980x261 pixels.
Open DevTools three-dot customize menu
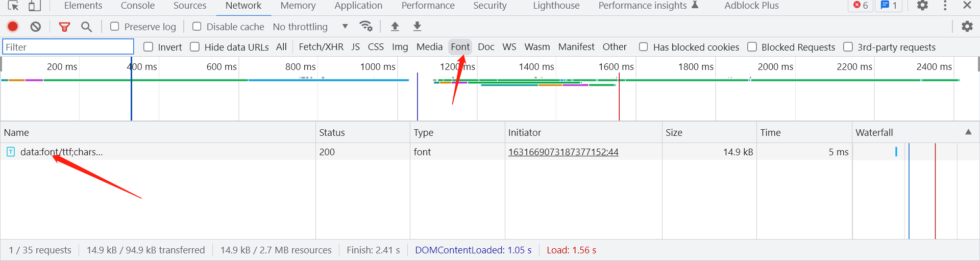945,6
